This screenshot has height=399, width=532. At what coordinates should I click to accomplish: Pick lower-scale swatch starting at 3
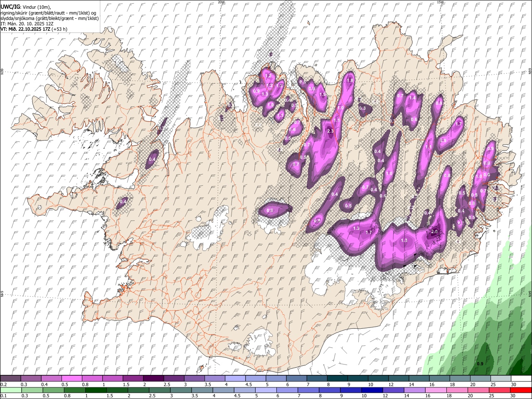coord(181,390)
